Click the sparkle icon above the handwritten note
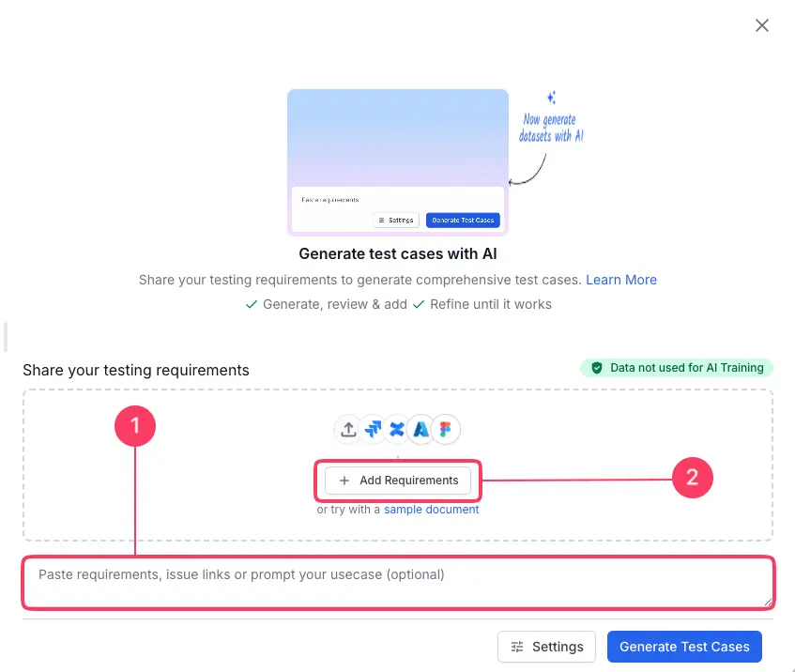This screenshot has height=672, width=795. tap(551, 97)
